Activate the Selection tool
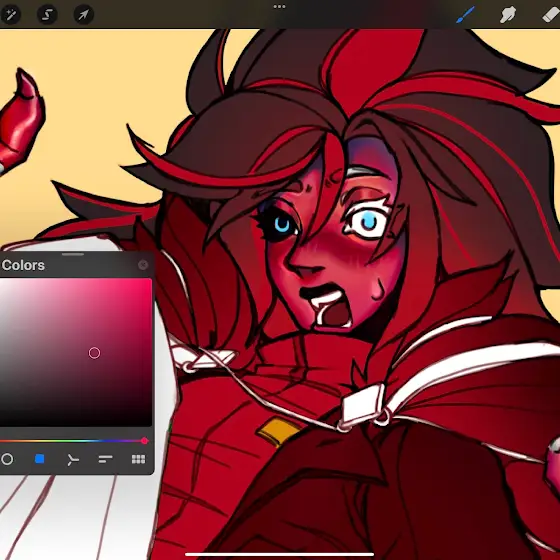Image resolution: width=560 pixels, height=560 pixels. (47, 14)
